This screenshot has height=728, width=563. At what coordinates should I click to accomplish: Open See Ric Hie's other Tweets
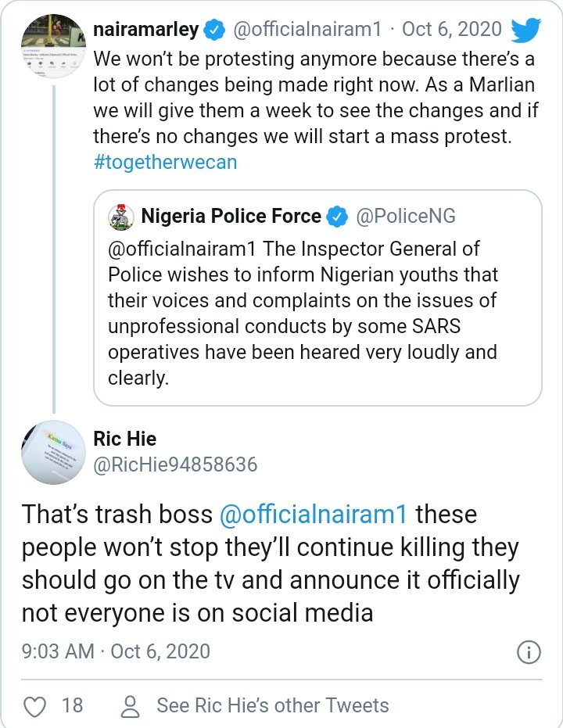pos(272,705)
